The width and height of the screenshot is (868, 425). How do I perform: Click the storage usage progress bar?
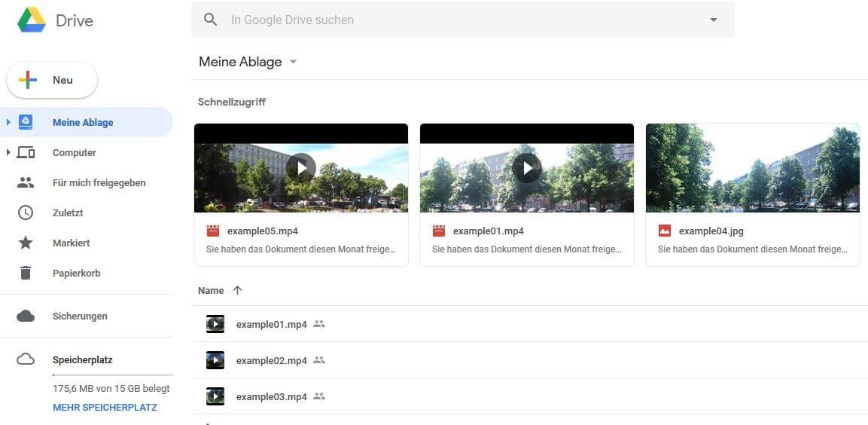[x=112, y=375]
